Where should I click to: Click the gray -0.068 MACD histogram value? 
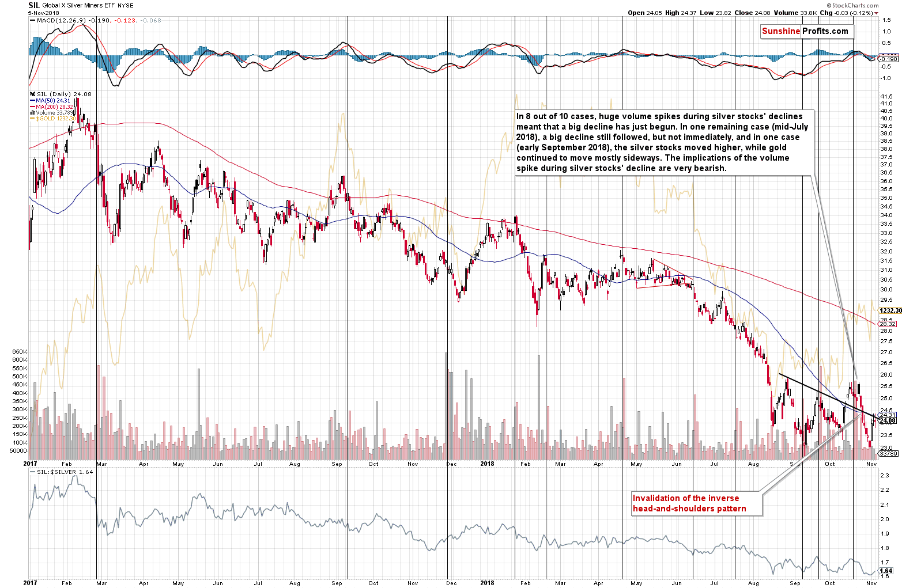point(151,20)
